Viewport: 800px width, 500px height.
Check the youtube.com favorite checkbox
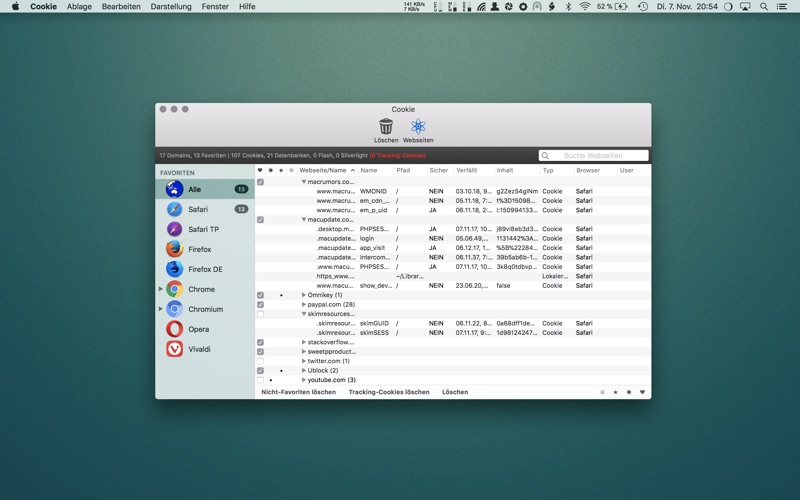coord(260,380)
